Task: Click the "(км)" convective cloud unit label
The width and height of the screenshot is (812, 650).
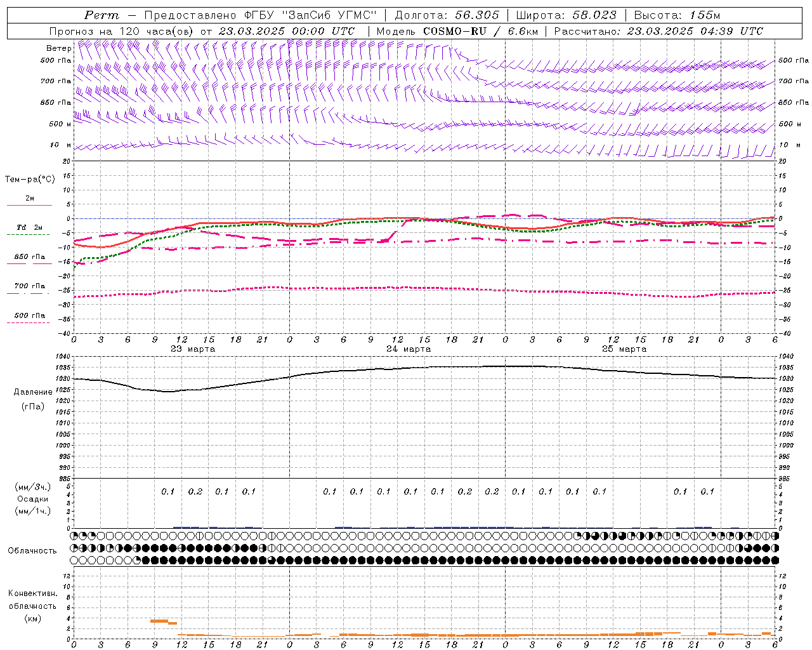Action: pyautogui.click(x=32, y=618)
